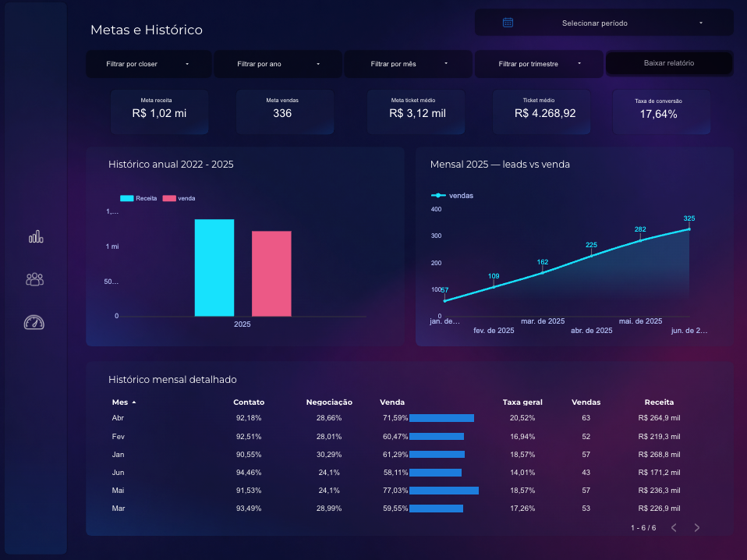Click the Mensal 2025 — leads vs venda title
Screen dimensions: 747x560
coord(500,165)
